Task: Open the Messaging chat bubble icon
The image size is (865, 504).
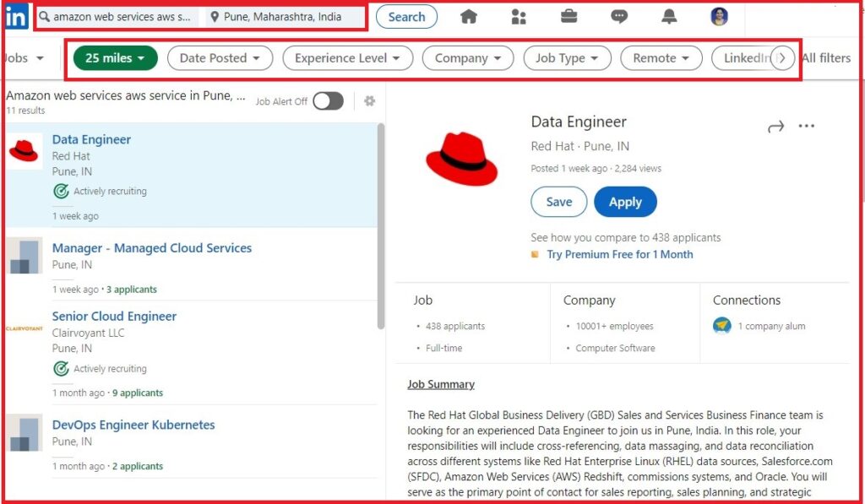Action: point(619,17)
